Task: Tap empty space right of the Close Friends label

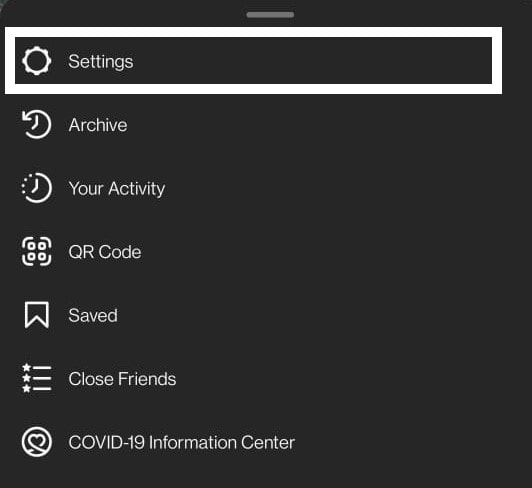Action: pyautogui.click(x=339, y=379)
